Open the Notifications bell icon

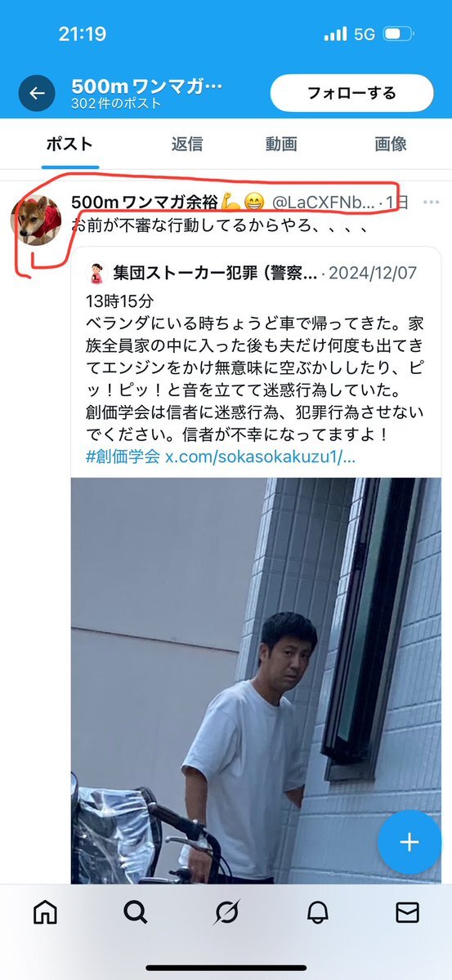tap(317, 912)
